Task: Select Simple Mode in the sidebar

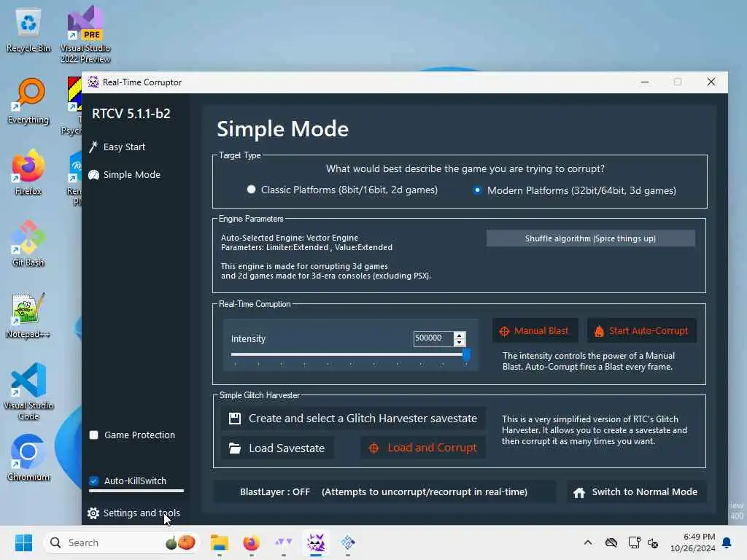Action: pos(125,175)
